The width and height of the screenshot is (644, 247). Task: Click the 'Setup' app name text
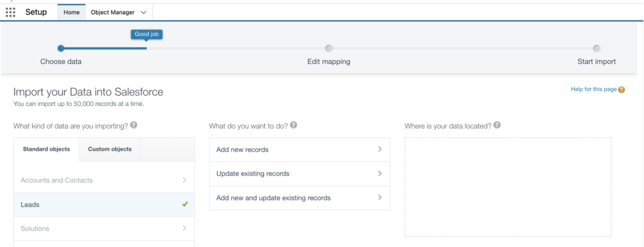36,12
